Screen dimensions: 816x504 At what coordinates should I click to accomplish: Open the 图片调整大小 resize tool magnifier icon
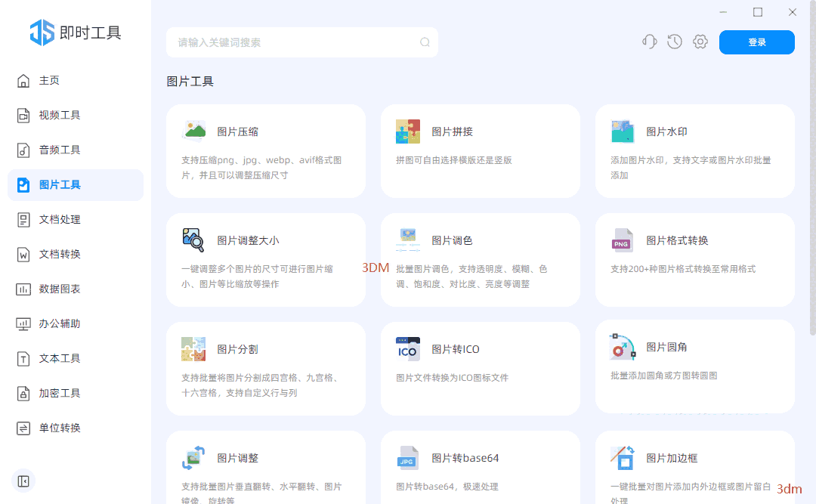pyautogui.click(x=193, y=240)
